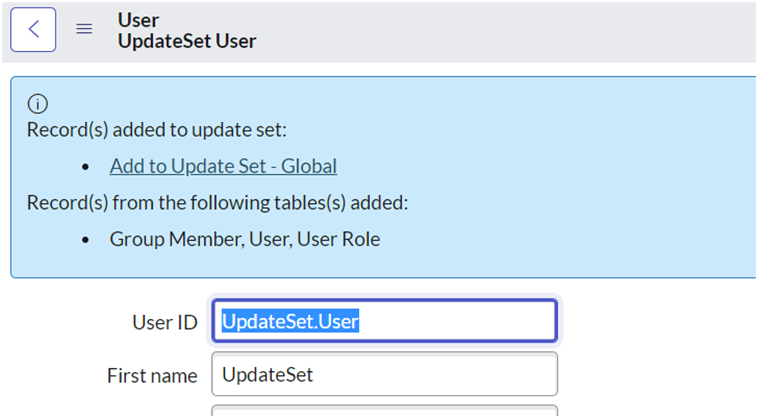Viewport: 758px width, 418px height.
Task: Click the bullet beside the Group Member entry
Action: [87, 240]
